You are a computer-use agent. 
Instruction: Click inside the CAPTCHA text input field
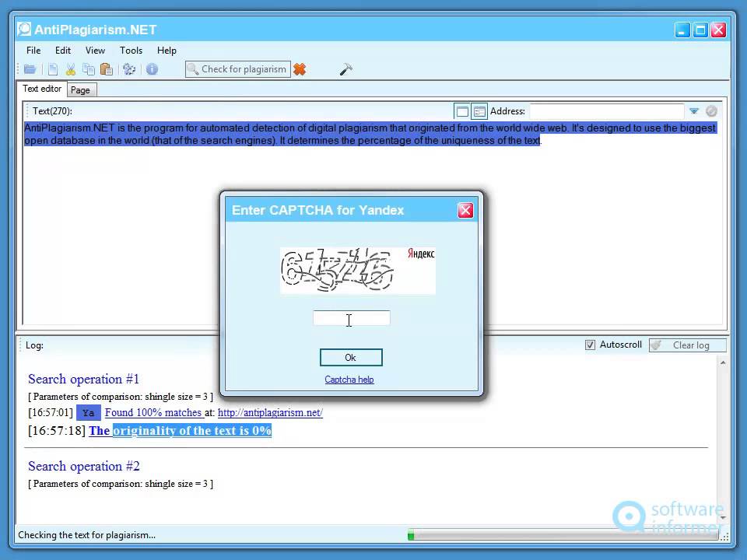click(352, 318)
